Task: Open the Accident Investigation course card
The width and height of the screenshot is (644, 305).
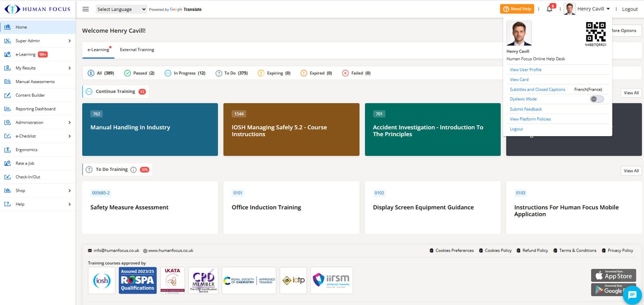Action: 433,129
